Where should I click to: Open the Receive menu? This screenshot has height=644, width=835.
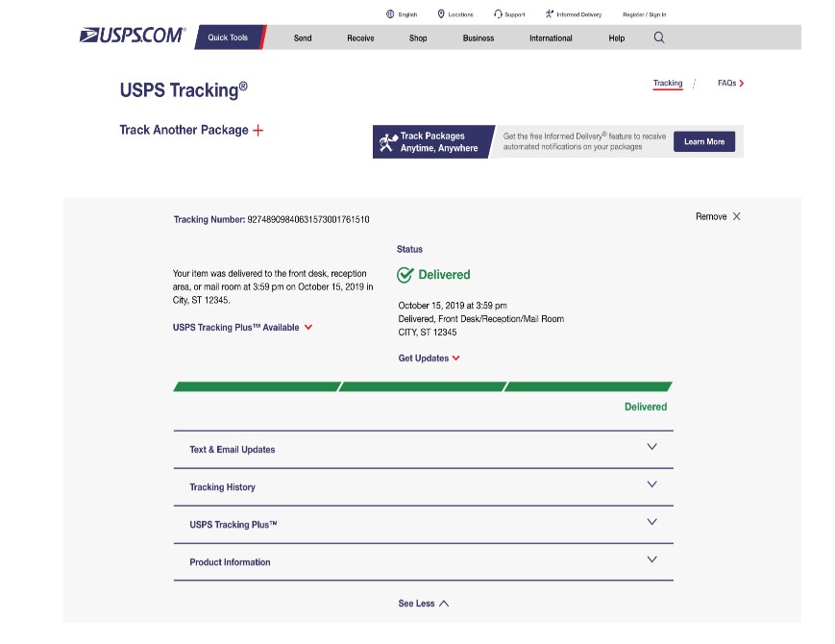[x=360, y=37]
